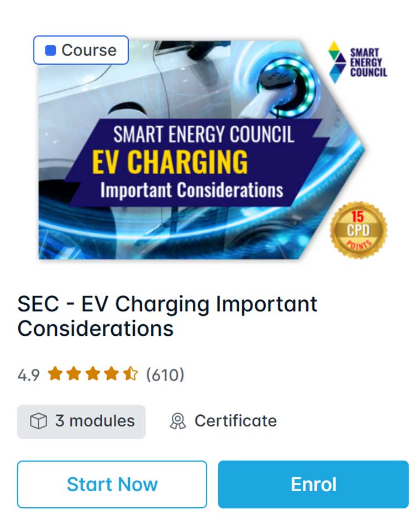The image size is (420, 531).
Task: Click the Enrol button
Action: click(313, 485)
